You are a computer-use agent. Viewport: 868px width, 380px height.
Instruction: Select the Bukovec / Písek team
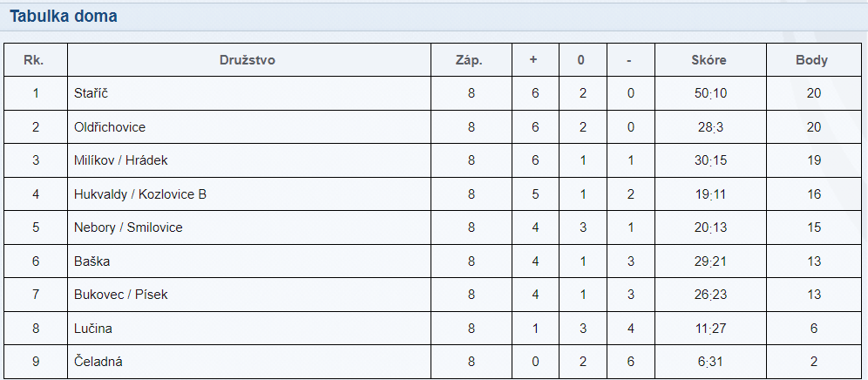pyautogui.click(x=120, y=294)
